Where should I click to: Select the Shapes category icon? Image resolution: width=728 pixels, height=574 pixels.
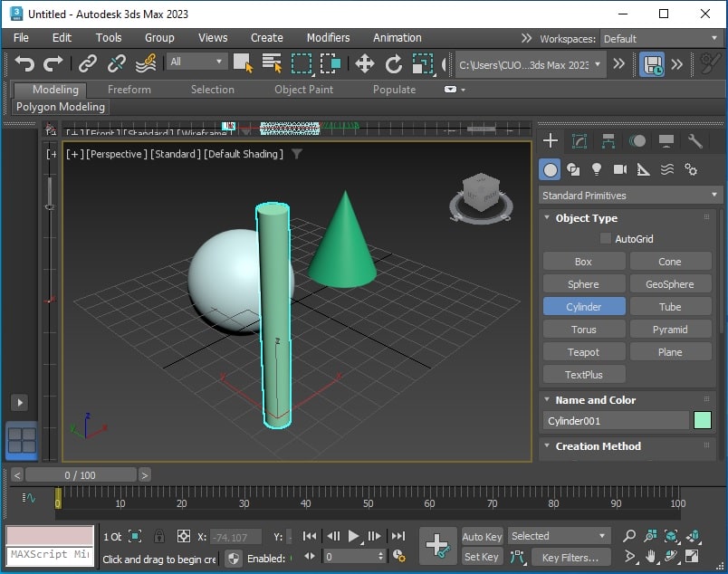pos(573,170)
